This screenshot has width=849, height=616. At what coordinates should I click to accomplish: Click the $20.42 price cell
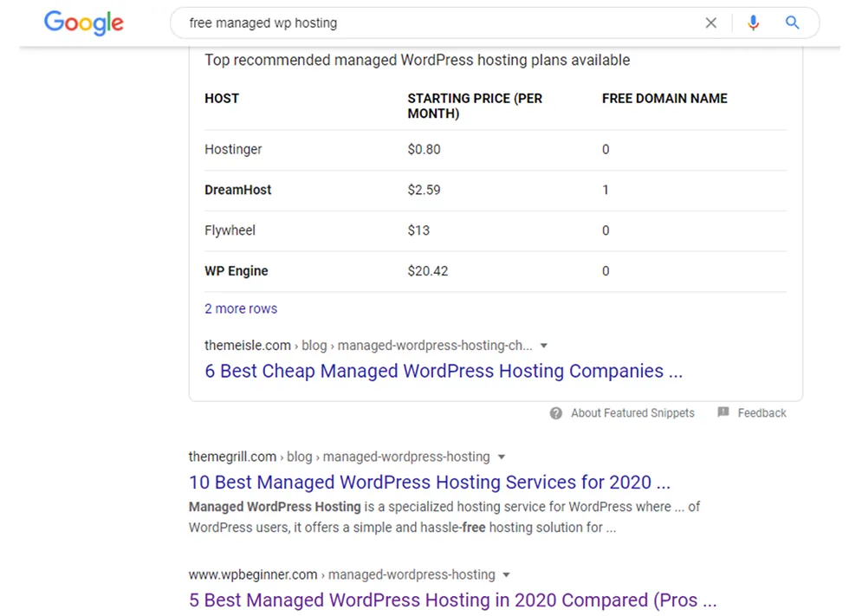[428, 271]
